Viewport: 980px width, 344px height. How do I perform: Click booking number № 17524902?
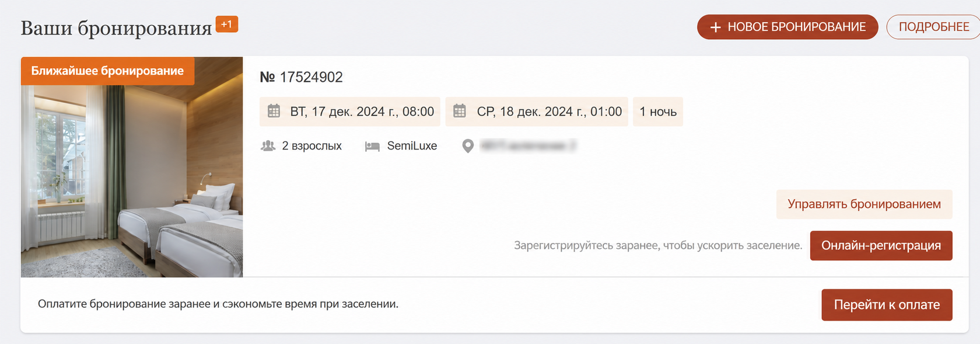(301, 77)
